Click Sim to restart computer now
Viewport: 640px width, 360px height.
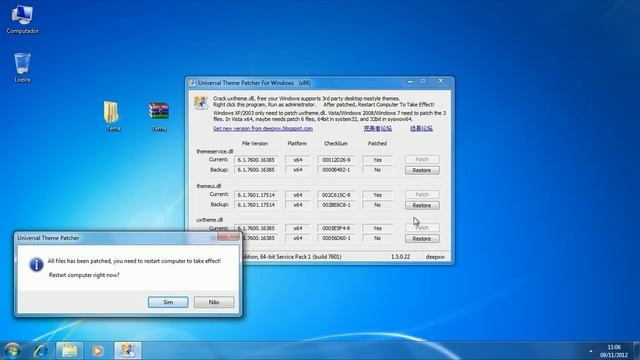(168, 302)
